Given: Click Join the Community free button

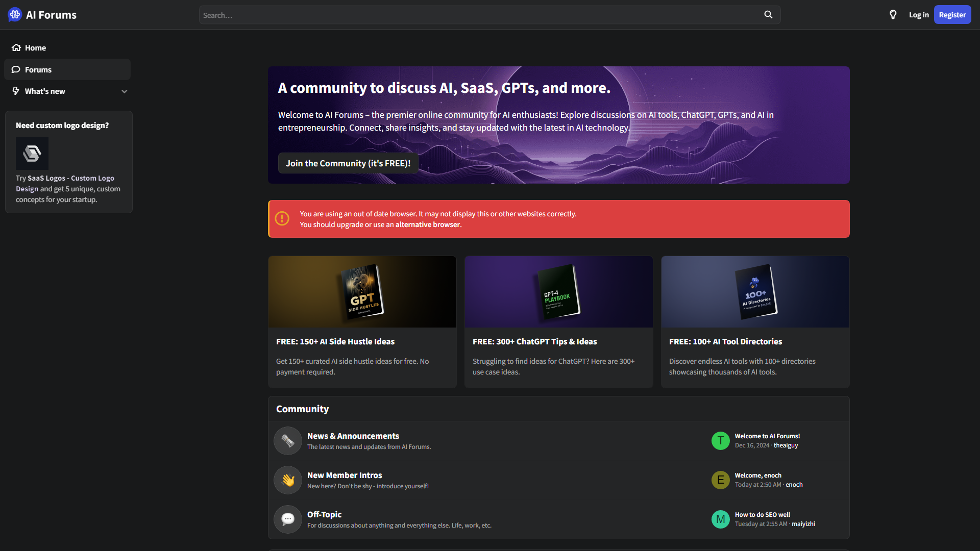Looking at the screenshot, I should pyautogui.click(x=347, y=163).
